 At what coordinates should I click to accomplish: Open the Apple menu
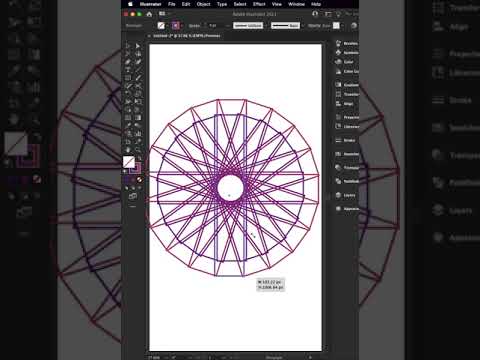pyautogui.click(x=131, y=4)
